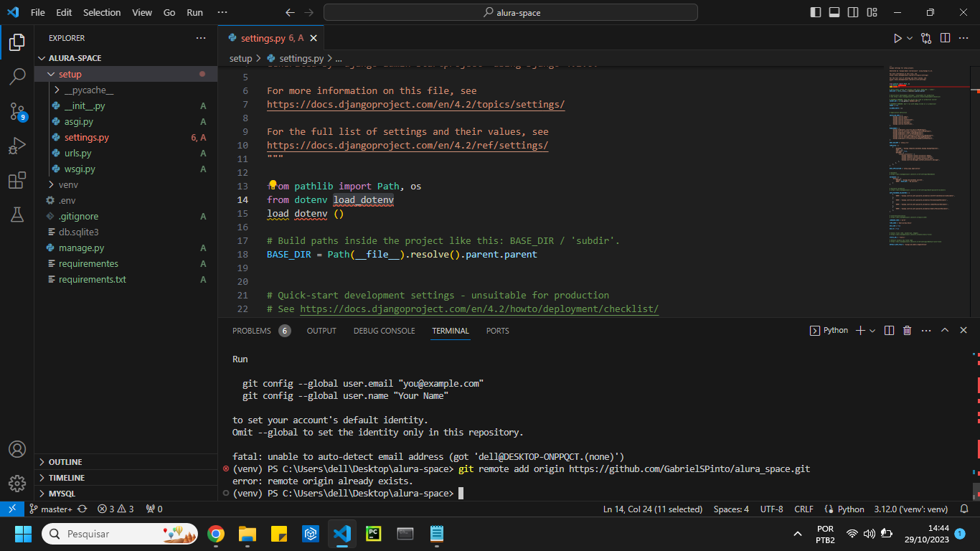Split the editor right

(945, 38)
